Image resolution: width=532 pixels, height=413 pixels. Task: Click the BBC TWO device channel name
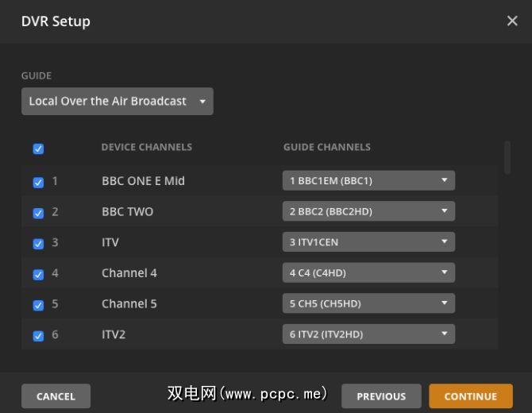point(127,212)
